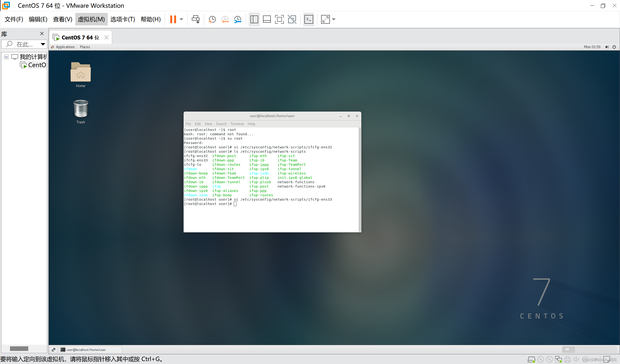The height and width of the screenshot is (364, 620).
Task: Close the CentOS 7 64 位 tab
Action: [106, 37]
